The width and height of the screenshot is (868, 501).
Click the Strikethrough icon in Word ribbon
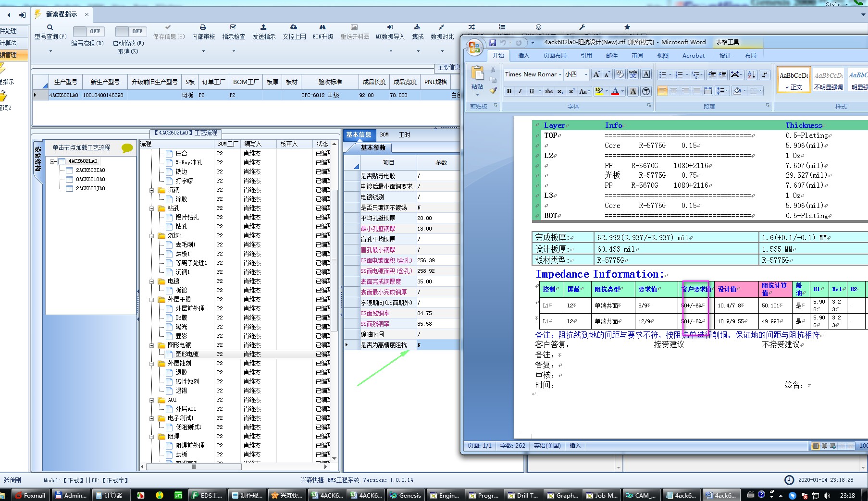click(x=548, y=91)
